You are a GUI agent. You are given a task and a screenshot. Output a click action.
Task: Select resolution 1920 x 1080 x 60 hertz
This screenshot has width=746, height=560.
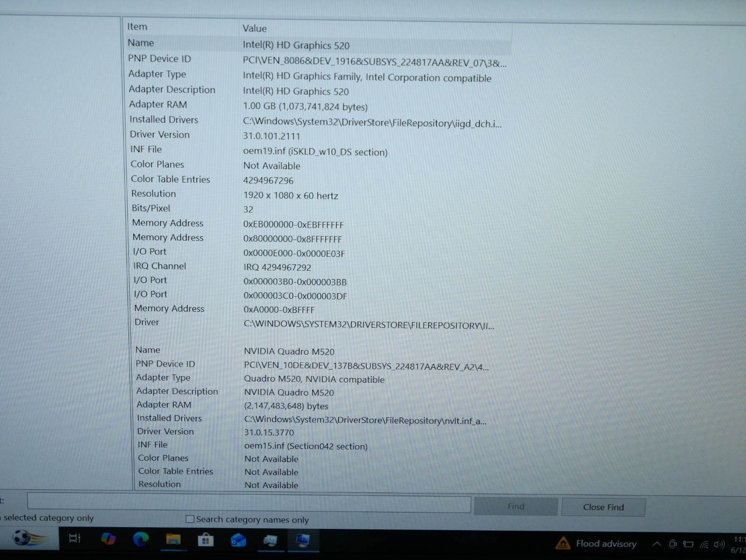click(x=290, y=195)
